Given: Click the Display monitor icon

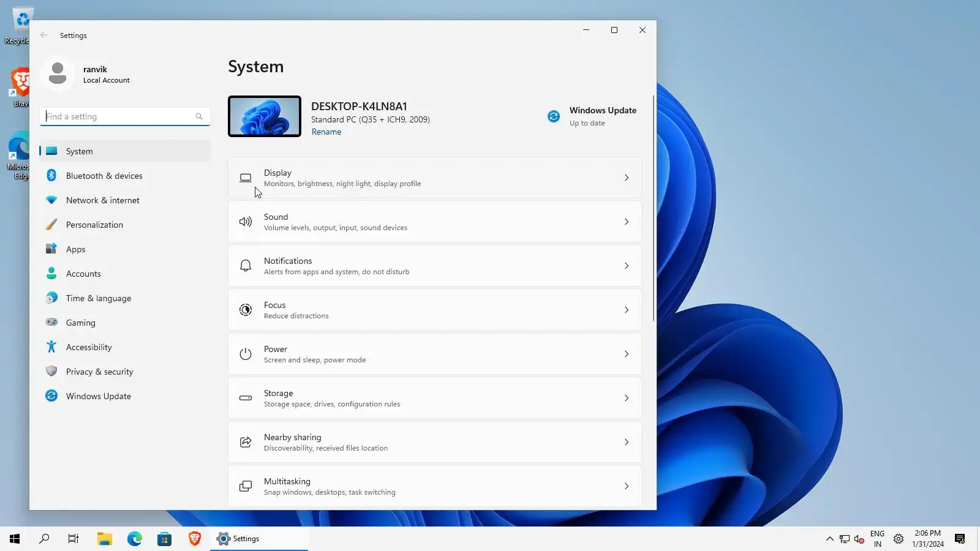Looking at the screenshot, I should pos(246,178).
